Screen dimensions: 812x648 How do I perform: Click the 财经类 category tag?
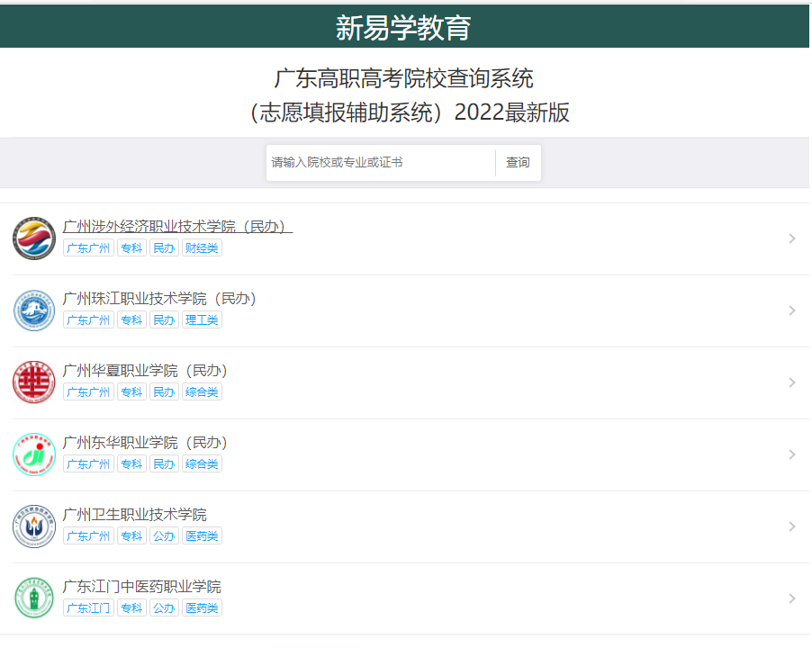coord(201,247)
